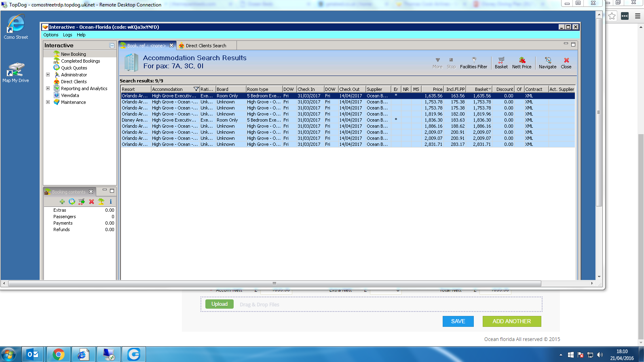Open Direct Clients in the tree
Screen dimensions: 644x362
pyautogui.click(x=74, y=82)
